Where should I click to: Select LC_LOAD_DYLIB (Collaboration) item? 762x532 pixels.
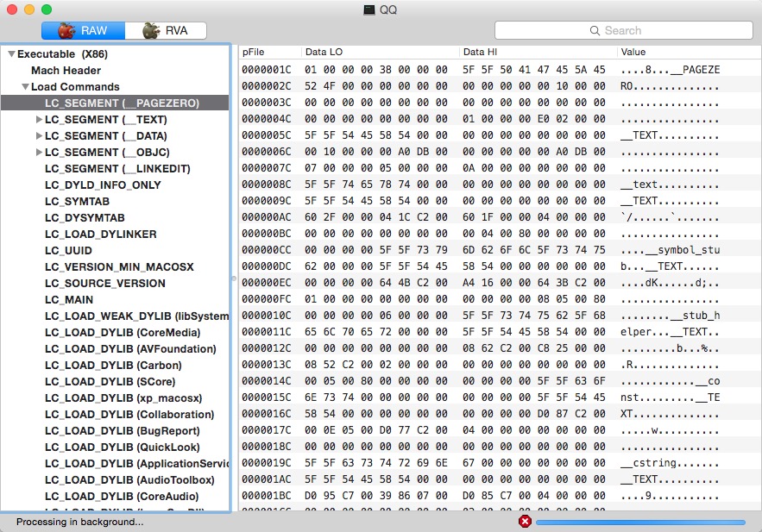[x=129, y=415]
